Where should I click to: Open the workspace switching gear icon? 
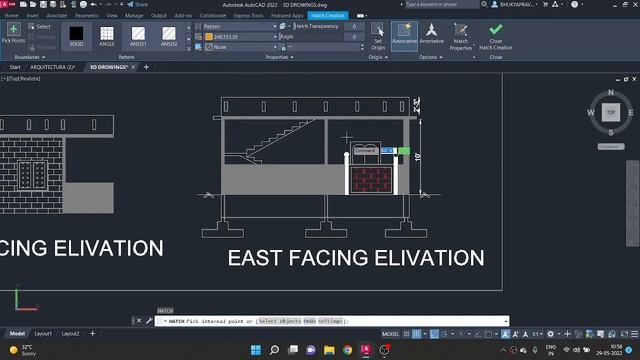(551, 334)
